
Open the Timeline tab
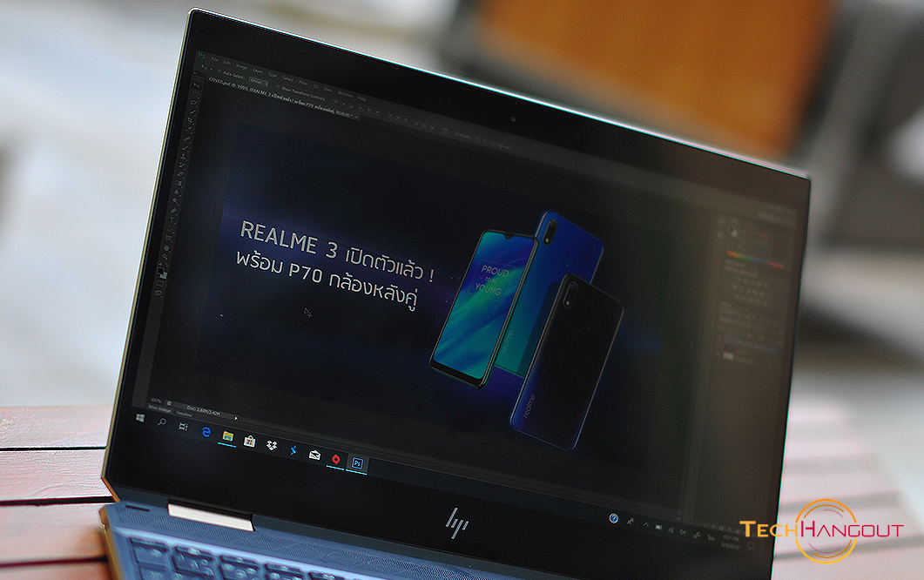(x=184, y=414)
